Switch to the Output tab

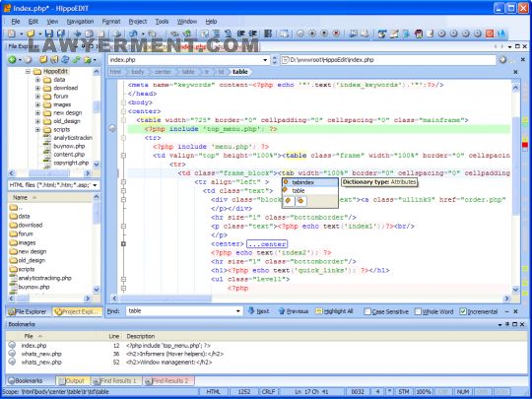[73, 381]
